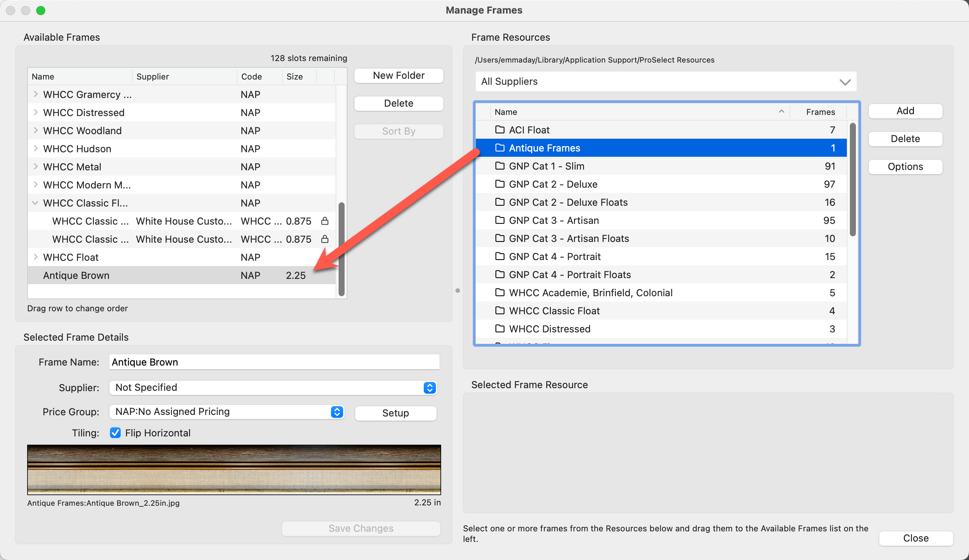969x560 pixels.
Task: Click the WHCC Distressed resource folder icon
Action: pos(500,329)
